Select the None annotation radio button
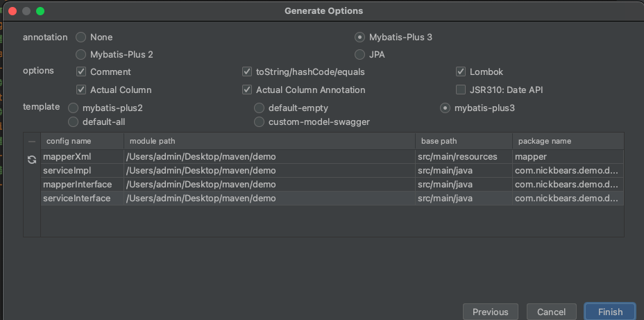The width and height of the screenshot is (644, 320). 81,37
